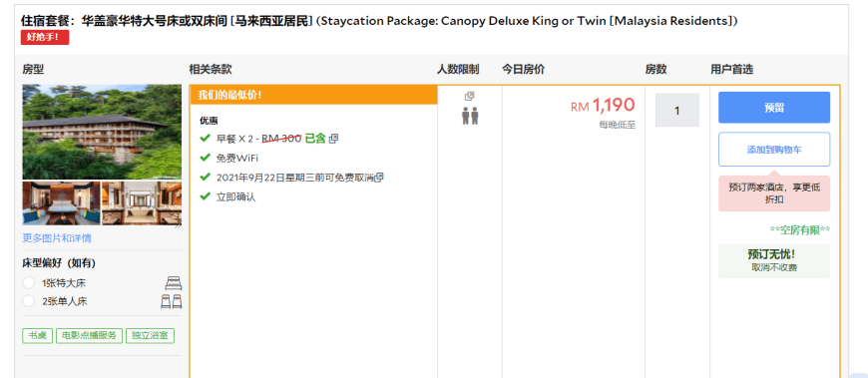Viewport: 868px width, 378px height.
Task: Click the 预留 reserve button
Action: coord(774,108)
